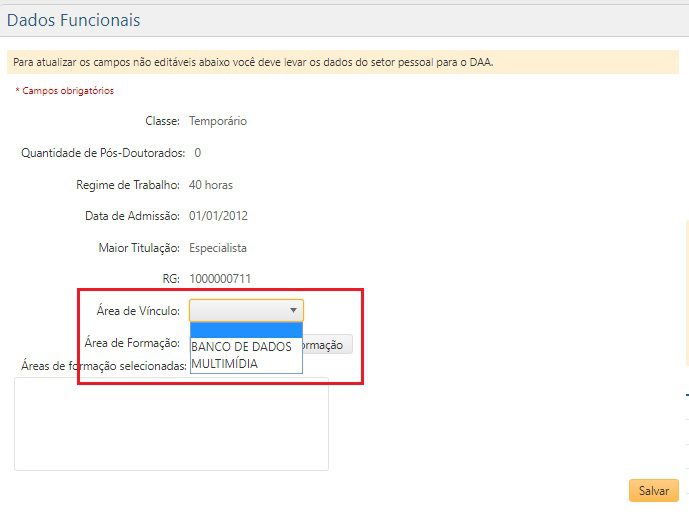Click the Maior Titulação value Especialista

pyautogui.click(x=217, y=247)
